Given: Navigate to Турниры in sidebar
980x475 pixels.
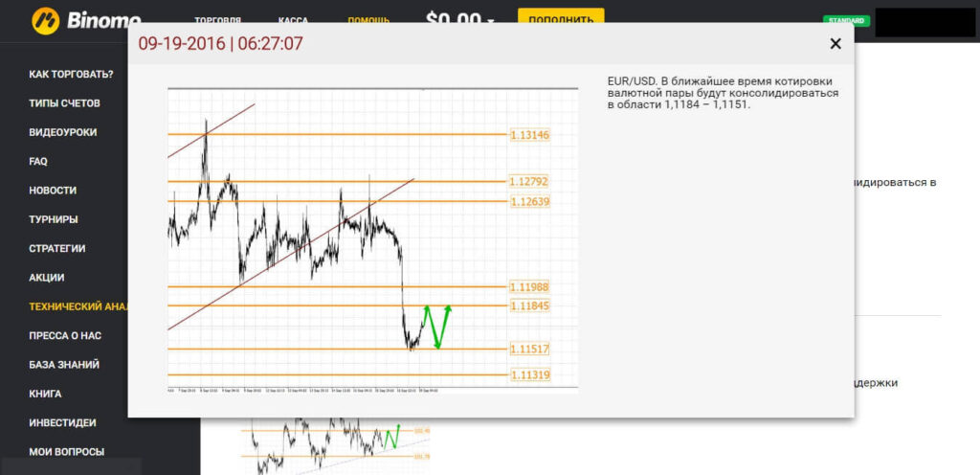Looking at the screenshot, I should coord(54,219).
